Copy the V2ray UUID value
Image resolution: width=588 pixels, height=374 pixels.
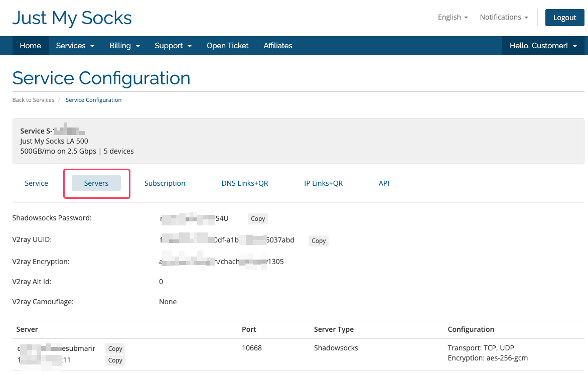319,241
